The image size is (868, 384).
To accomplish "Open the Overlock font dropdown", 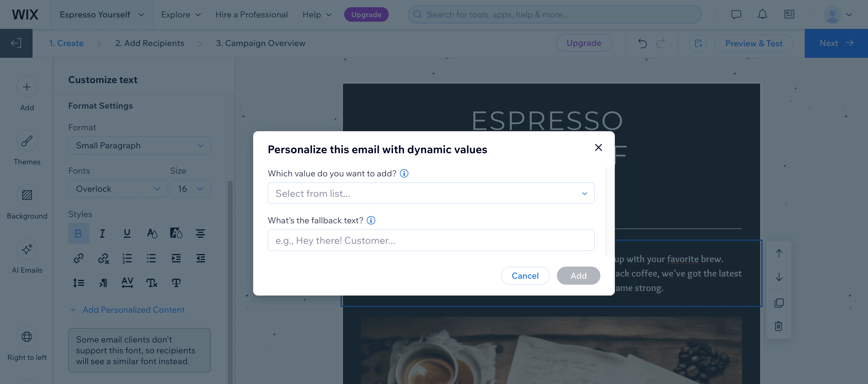I will click(x=118, y=189).
